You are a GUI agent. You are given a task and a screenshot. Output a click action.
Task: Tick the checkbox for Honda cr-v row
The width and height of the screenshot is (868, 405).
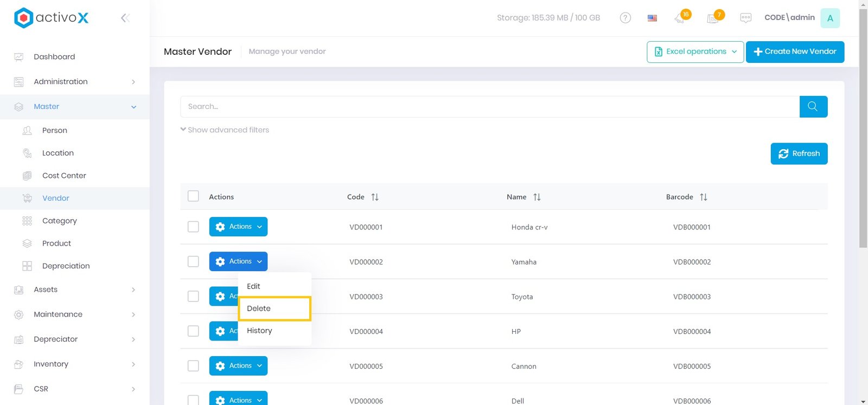point(193,227)
